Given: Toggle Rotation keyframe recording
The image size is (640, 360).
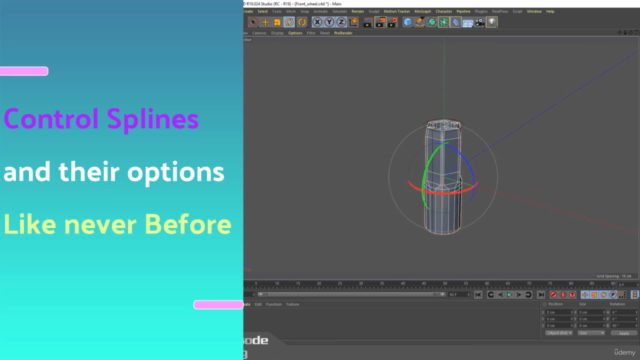Looking at the screenshot, I should coord(604,295).
